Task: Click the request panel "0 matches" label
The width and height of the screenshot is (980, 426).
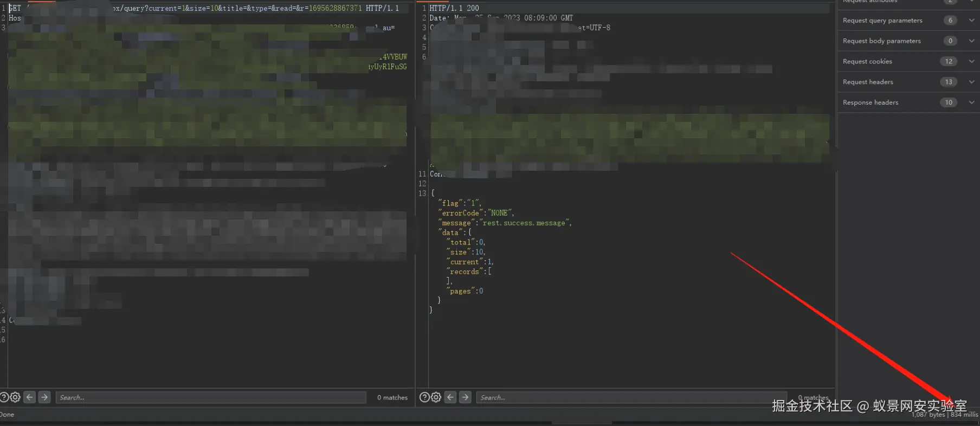Action: click(x=392, y=397)
